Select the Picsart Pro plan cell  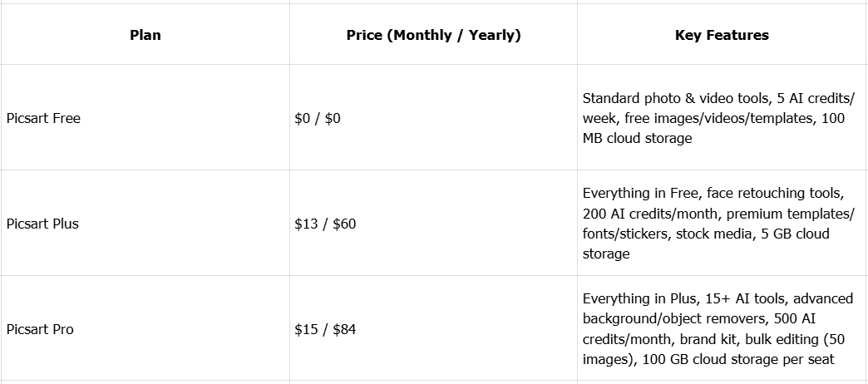pyautogui.click(x=40, y=329)
